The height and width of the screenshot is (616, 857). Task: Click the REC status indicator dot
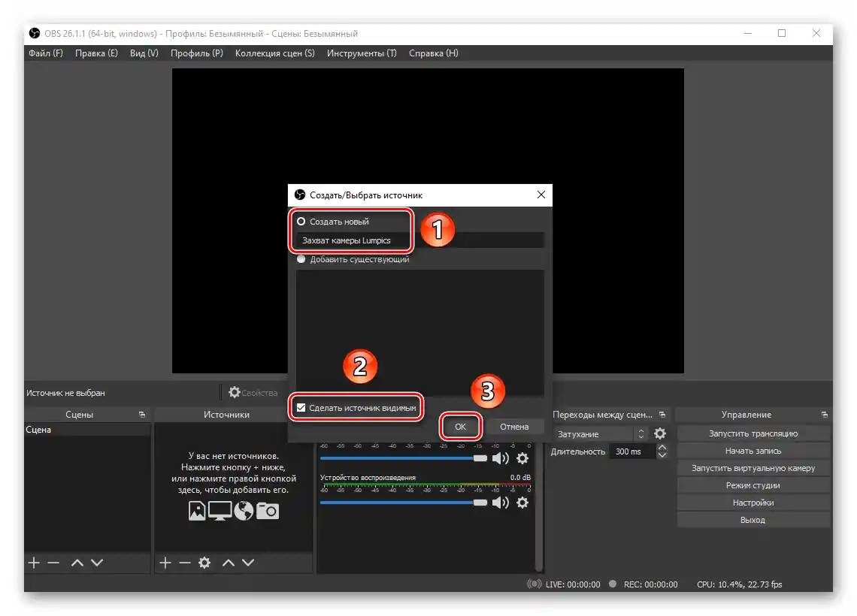tap(613, 584)
